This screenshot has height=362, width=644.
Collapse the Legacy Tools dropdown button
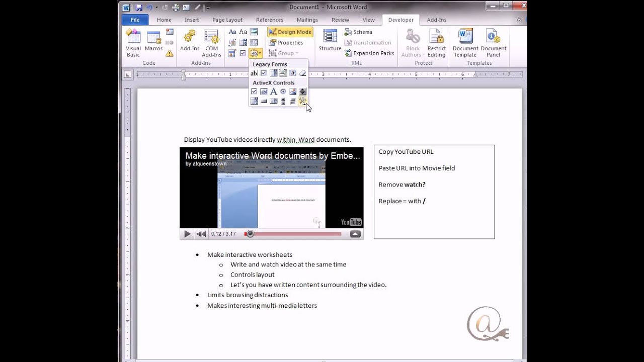[256, 53]
